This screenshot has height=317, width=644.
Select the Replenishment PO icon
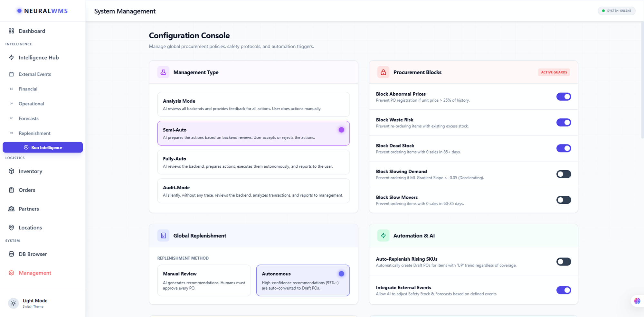[x=11, y=133]
